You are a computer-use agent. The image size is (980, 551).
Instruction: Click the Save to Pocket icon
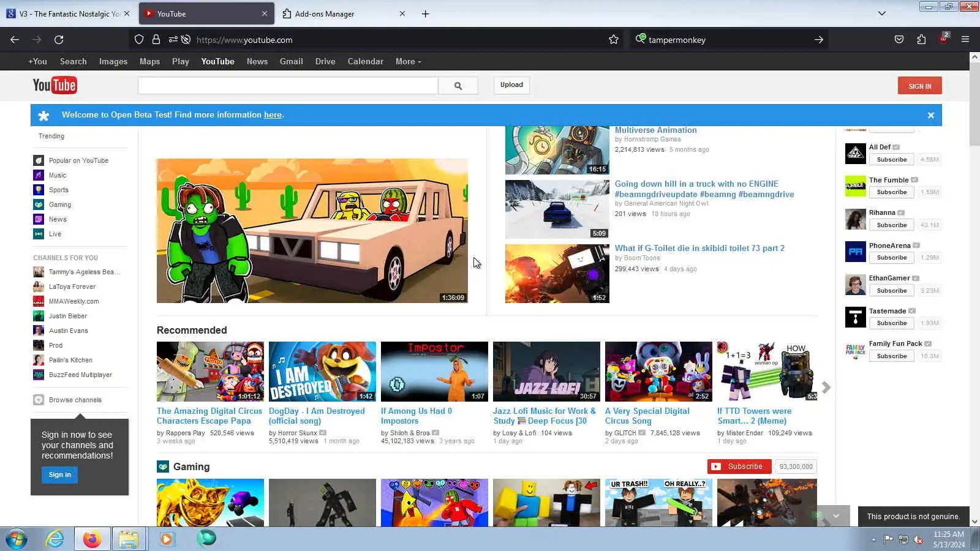[899, 40]
